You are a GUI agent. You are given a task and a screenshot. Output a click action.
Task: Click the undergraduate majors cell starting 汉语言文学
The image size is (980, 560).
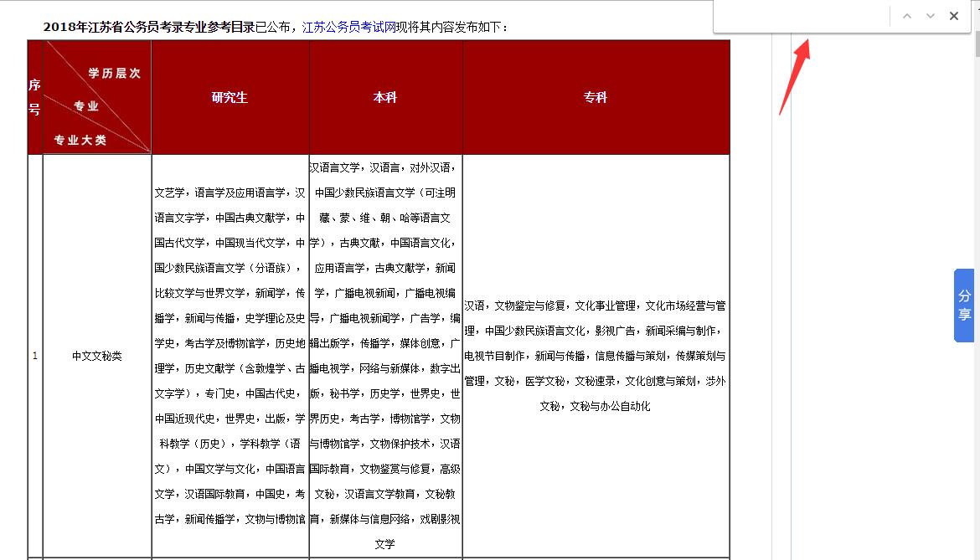tap(385, 356)
